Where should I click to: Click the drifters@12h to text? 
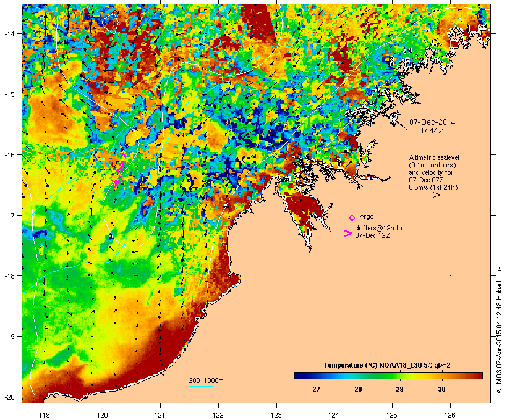(378, 228)
